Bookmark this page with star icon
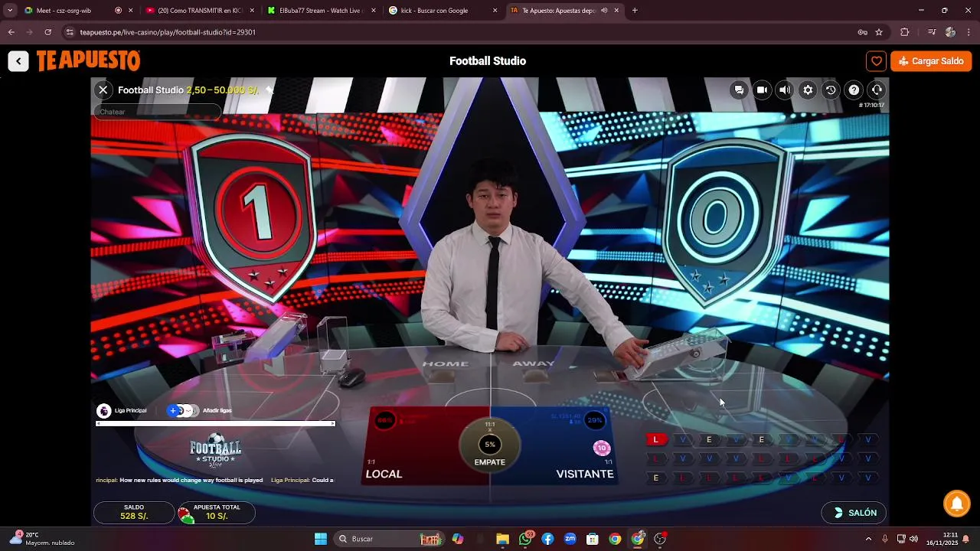Screen dimensions: 980x551 879,32
